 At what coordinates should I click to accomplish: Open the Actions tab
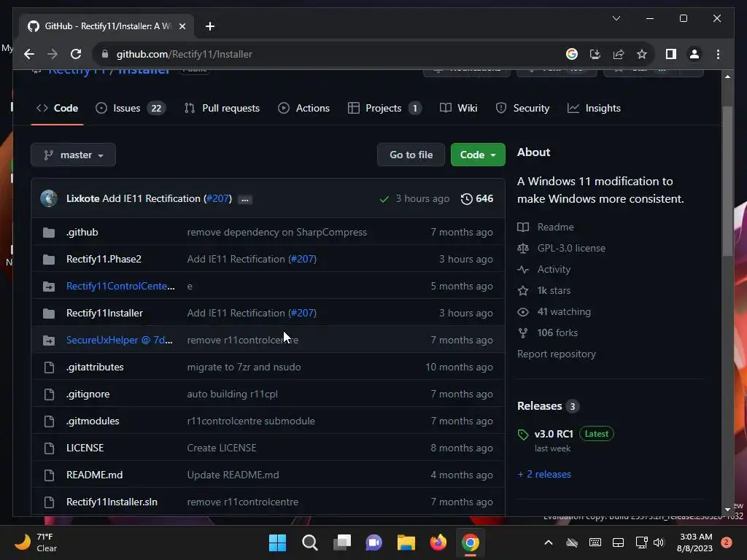303,108
